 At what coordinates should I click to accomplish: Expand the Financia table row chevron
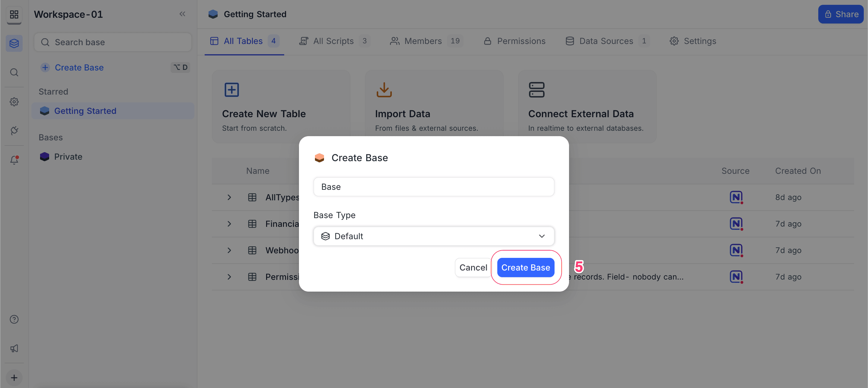click(x=229, y=224)
